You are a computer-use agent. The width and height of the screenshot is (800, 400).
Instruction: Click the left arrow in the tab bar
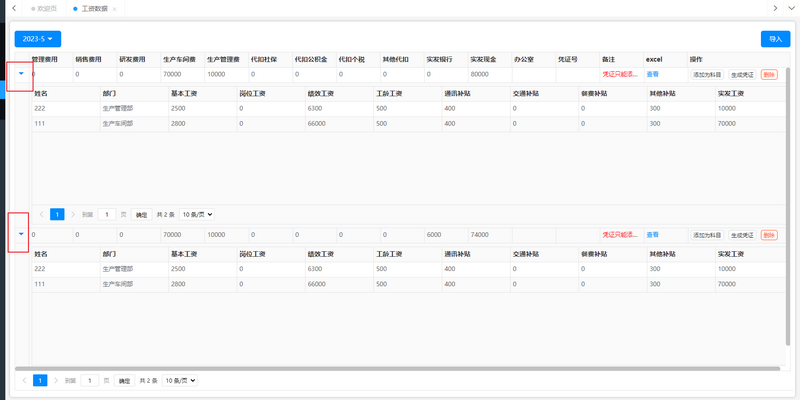tap(14, 8)
